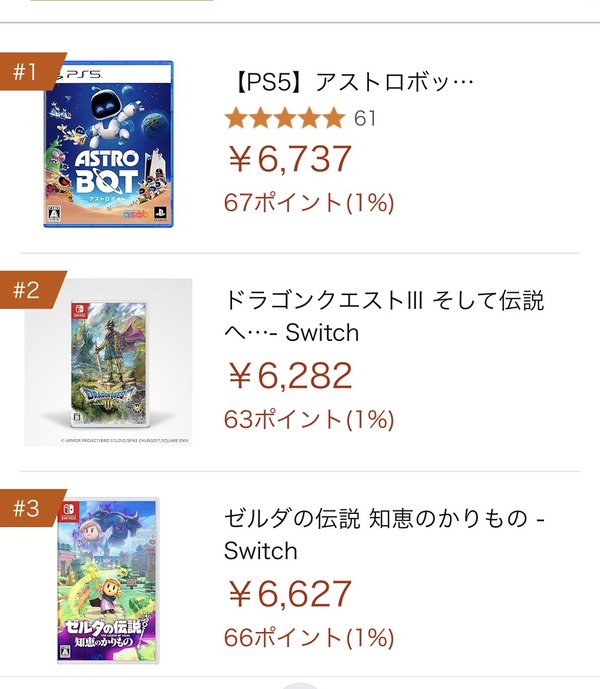This screenshot has height=689, width=600.
Task: Click the #1 rank badge
Action: pyautogui.click(x=27, y=72)
